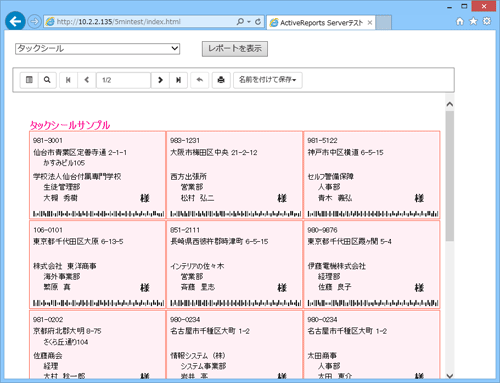Click the 情報システム（株） company name
Screen dimensions: 500x383
click(x=198, y=356)
